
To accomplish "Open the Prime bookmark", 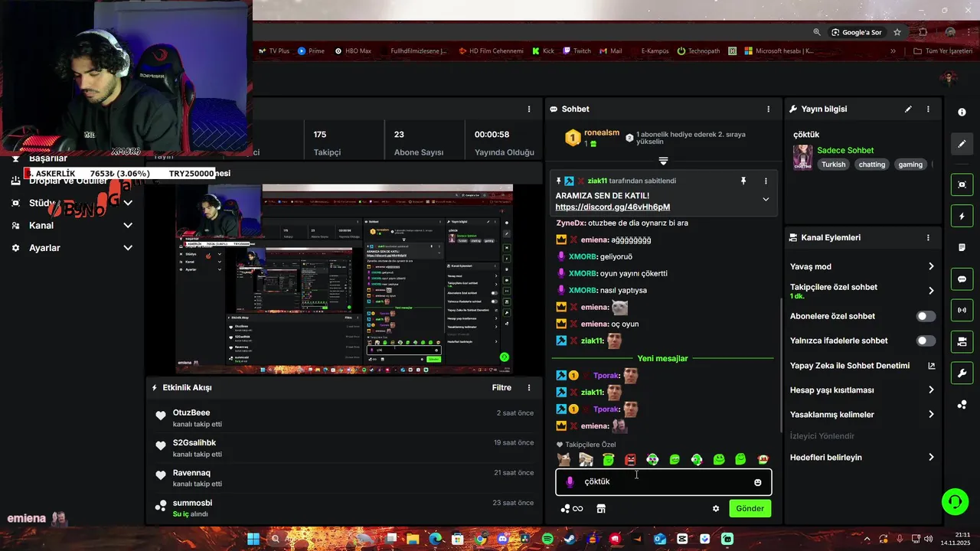I will (x=311, y=51).
